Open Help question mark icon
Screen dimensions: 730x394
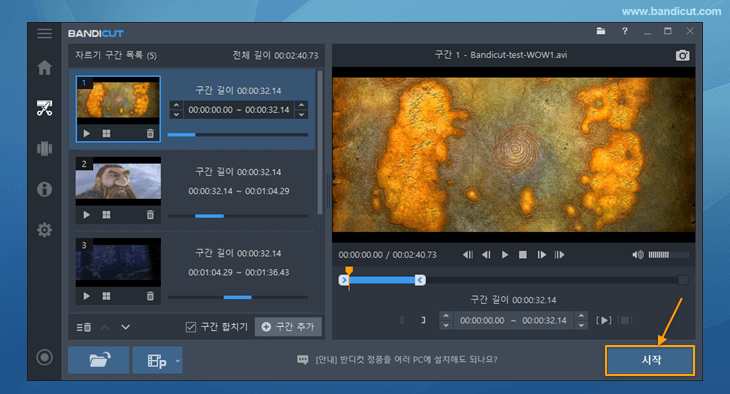(x=624, y=31)
